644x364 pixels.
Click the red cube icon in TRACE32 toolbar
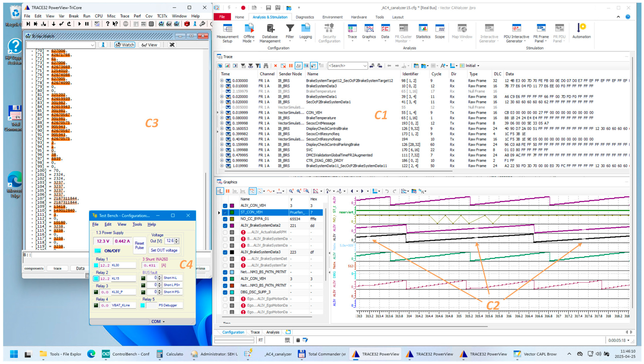(187, 24)
